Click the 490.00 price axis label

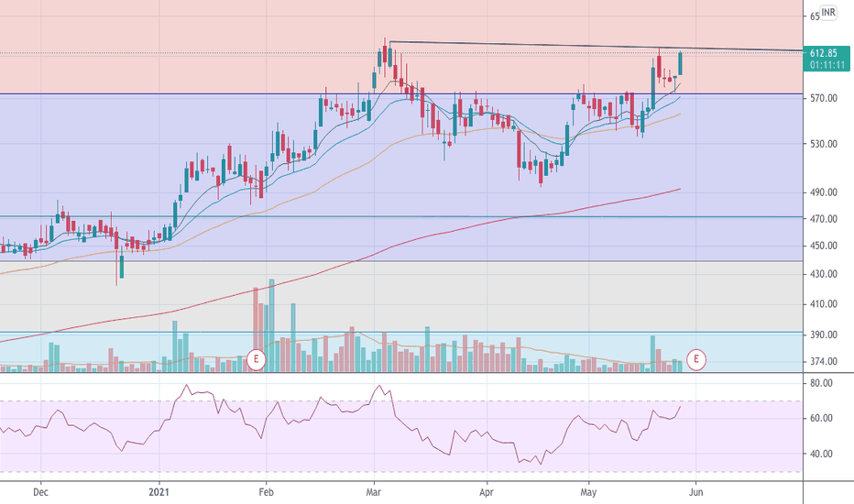[823, 192]
